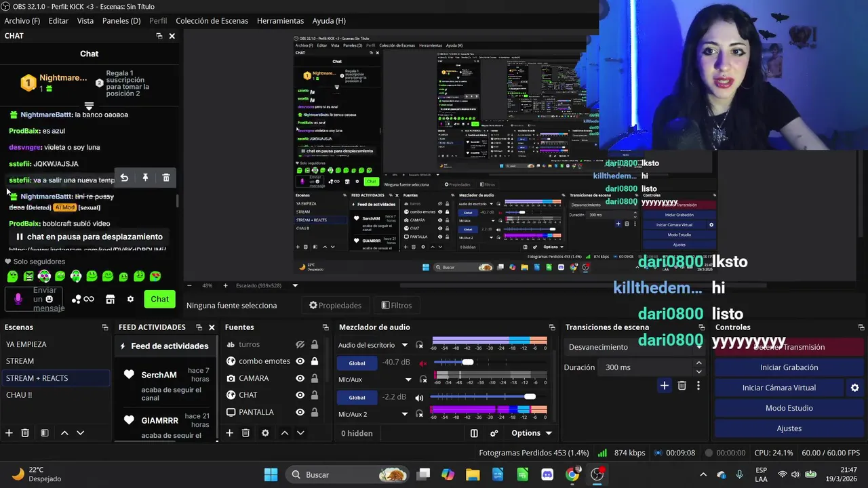This screenshot has height=488, width=868.
Task: Adjust the -40.7 dB volume slider
Action: (x=468, y=363)
